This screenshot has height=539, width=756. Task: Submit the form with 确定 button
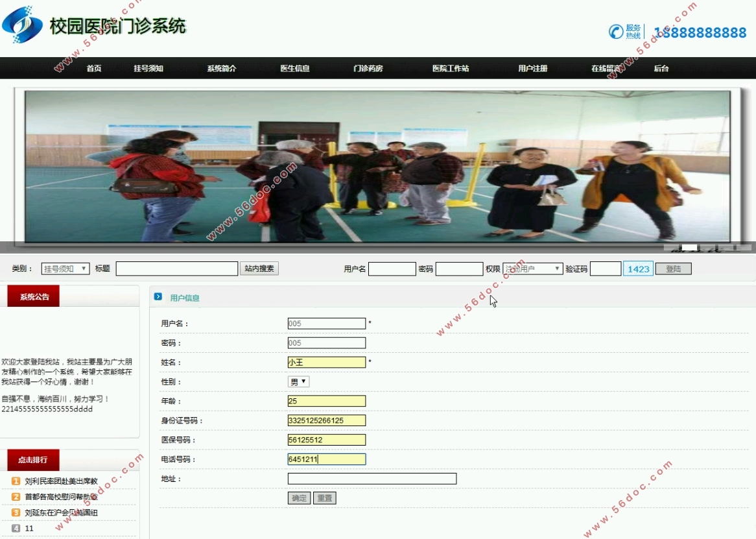[x=299, y=498]
